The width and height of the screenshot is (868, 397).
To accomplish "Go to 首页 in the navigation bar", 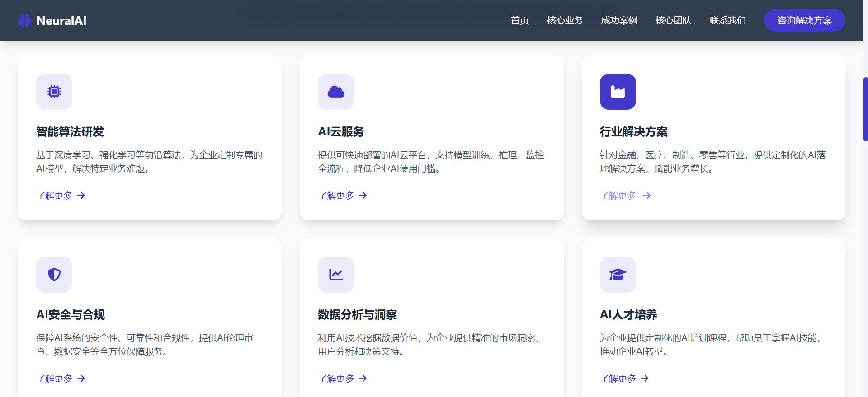I will pyautogui.click(x=519, y=20).
